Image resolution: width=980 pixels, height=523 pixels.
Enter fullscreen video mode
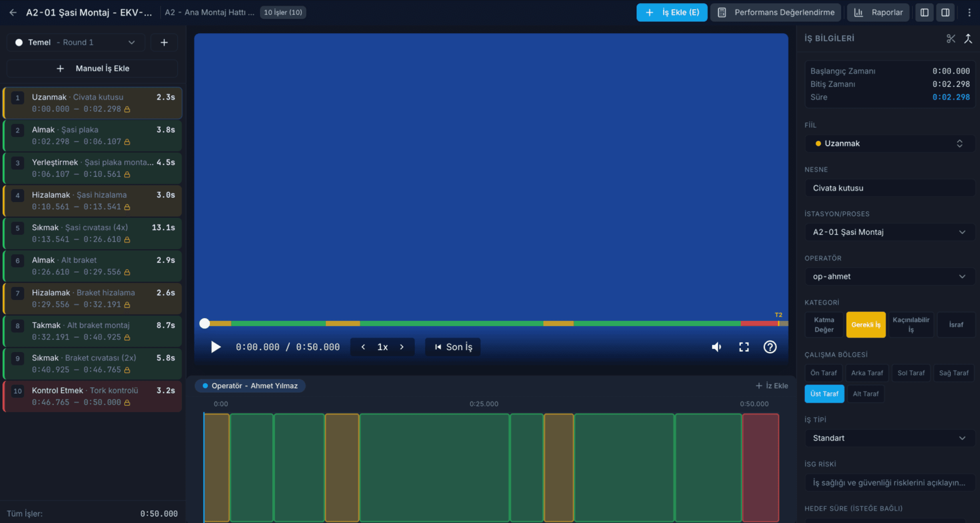pyautogui.click(x=744, y=347)
